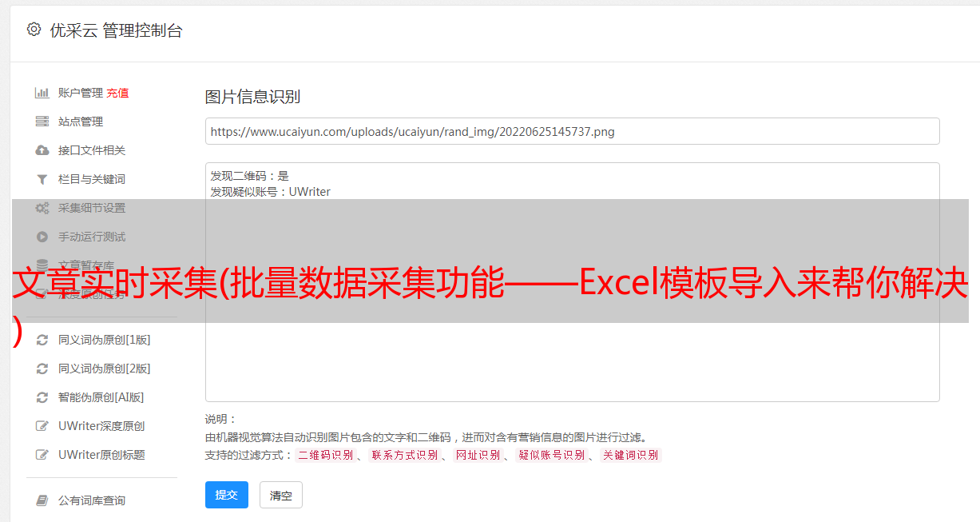This screenshot has width=980, height=522.
Task: Click the 说明： label
Action: point(221,419)
